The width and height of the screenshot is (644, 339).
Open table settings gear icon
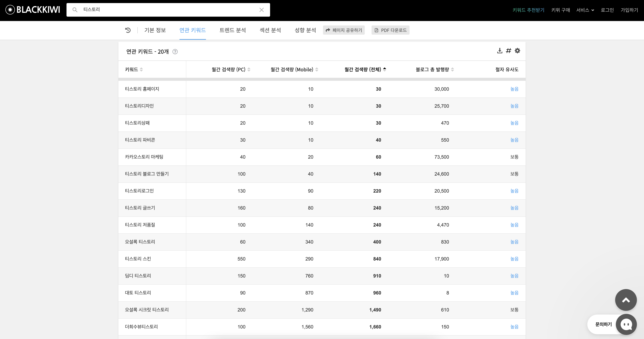click(517, 51)
